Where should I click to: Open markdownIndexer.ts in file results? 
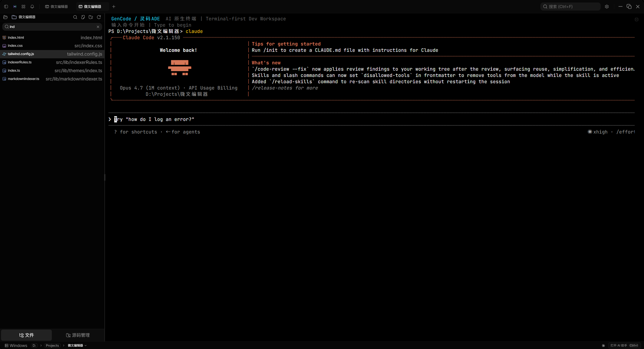point(52,79)
